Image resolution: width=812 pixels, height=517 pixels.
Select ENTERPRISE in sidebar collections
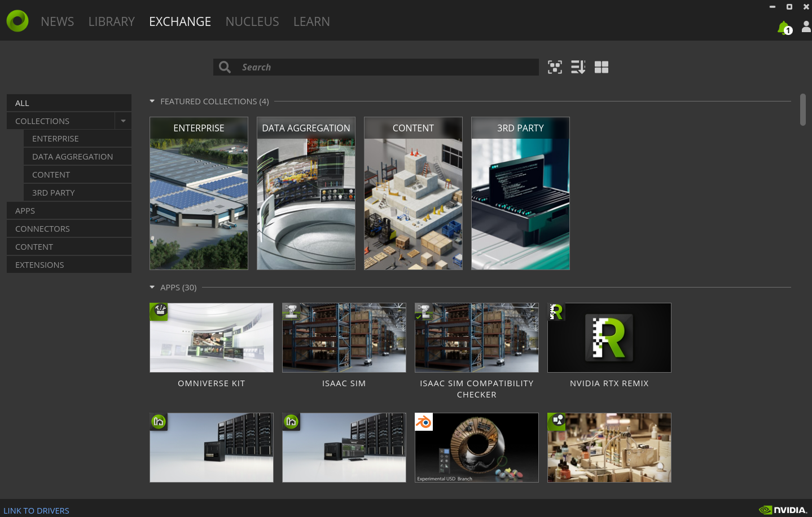point(77,139)
